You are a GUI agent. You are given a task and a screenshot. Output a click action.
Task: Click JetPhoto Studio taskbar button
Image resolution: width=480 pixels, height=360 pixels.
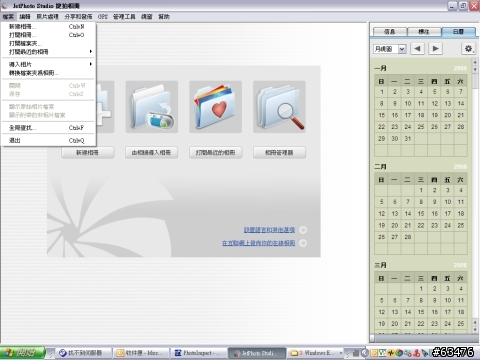tap(256, 353)
